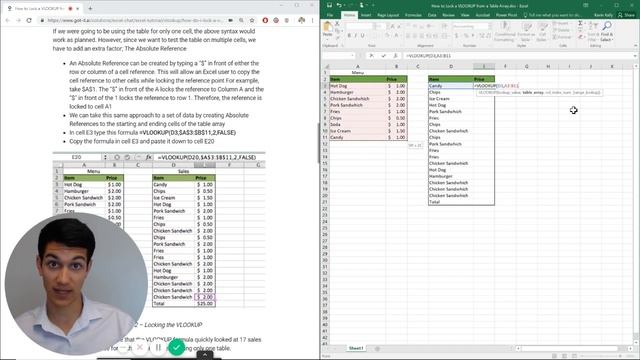Open the File tab in Excel
Screen dimensions: 640x360
pos(330,15)
